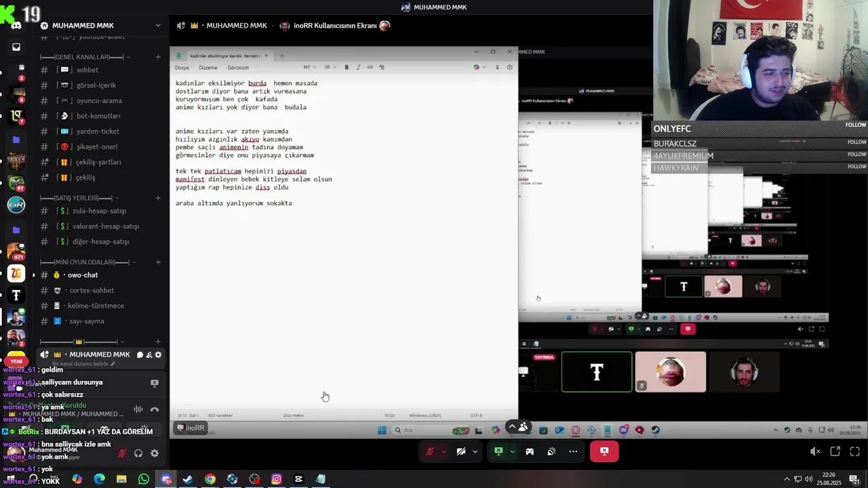Set channel status pencil link
Viewport: 868px width, 488px height.
(83, 364)
